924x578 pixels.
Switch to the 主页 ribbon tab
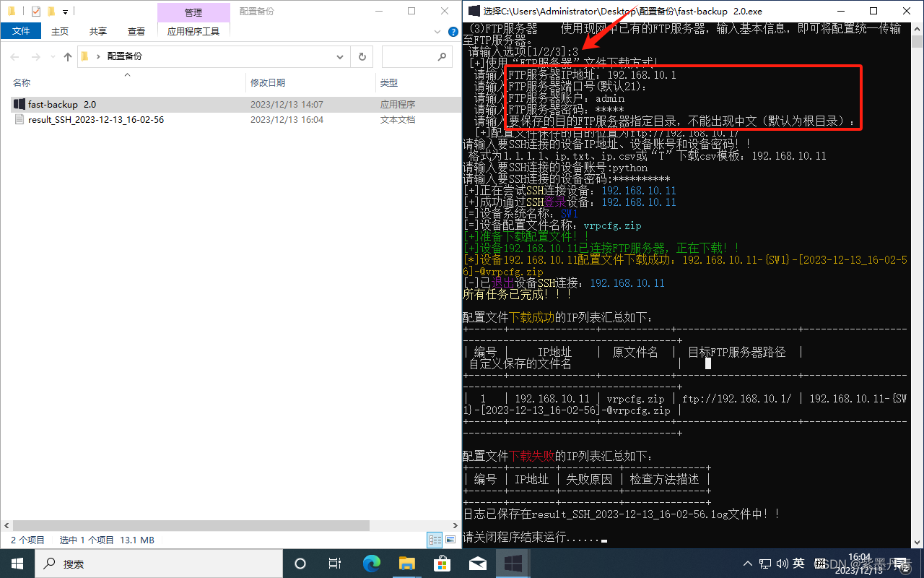[x=60, y=31]
